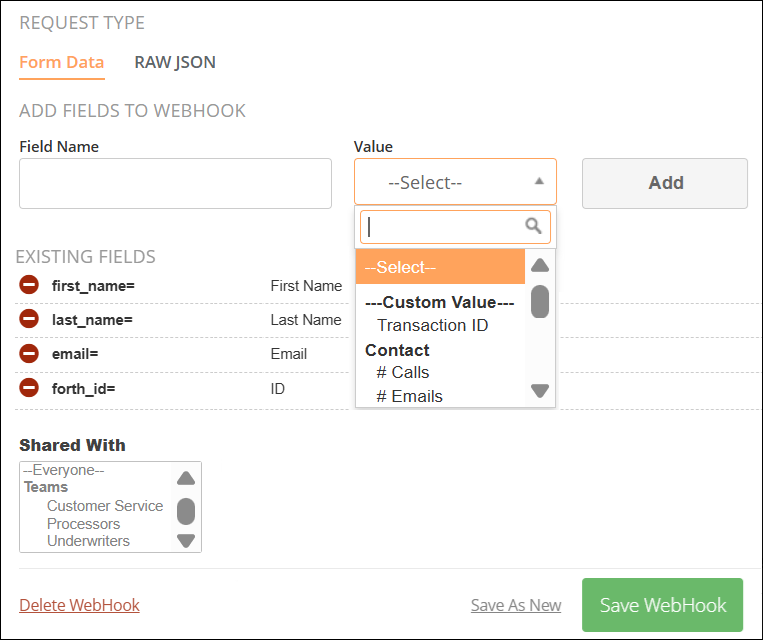The image size is (763, 640).
Task: Focus the dropdown search input
Action: pos(455,227)
